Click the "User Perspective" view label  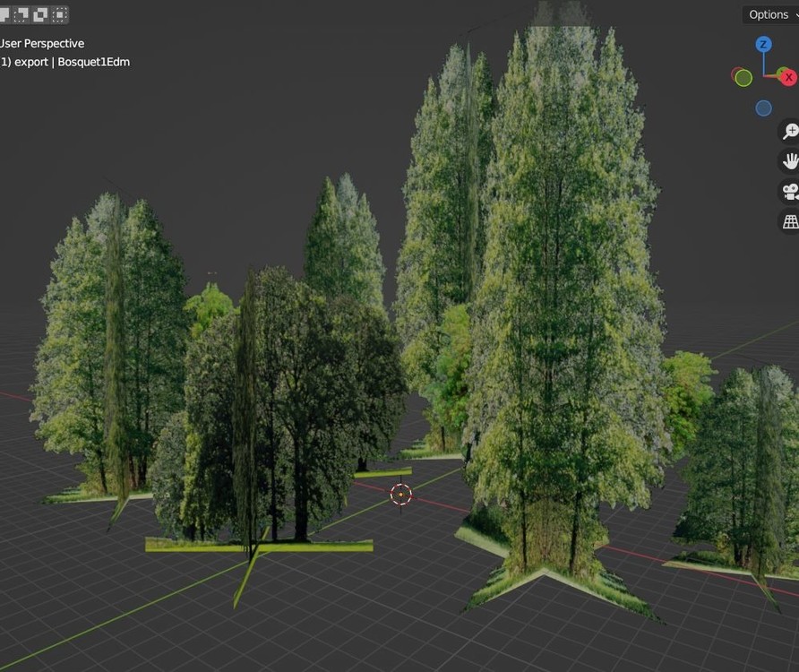pyautogui.click(x=42, y=43)
